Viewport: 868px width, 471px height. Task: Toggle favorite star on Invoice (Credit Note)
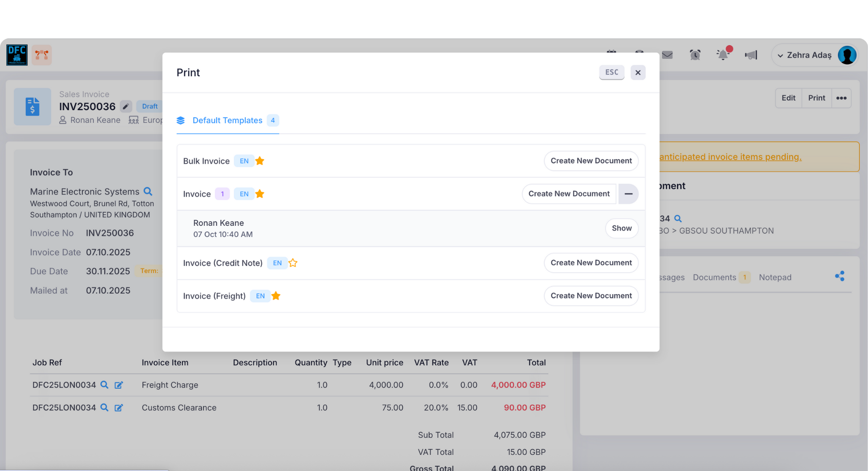[293, 263]
